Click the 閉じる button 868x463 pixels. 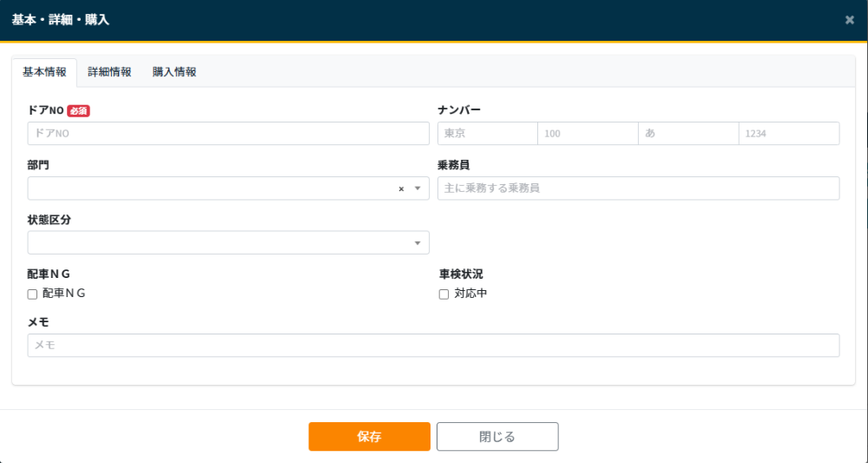click(497, 437)
